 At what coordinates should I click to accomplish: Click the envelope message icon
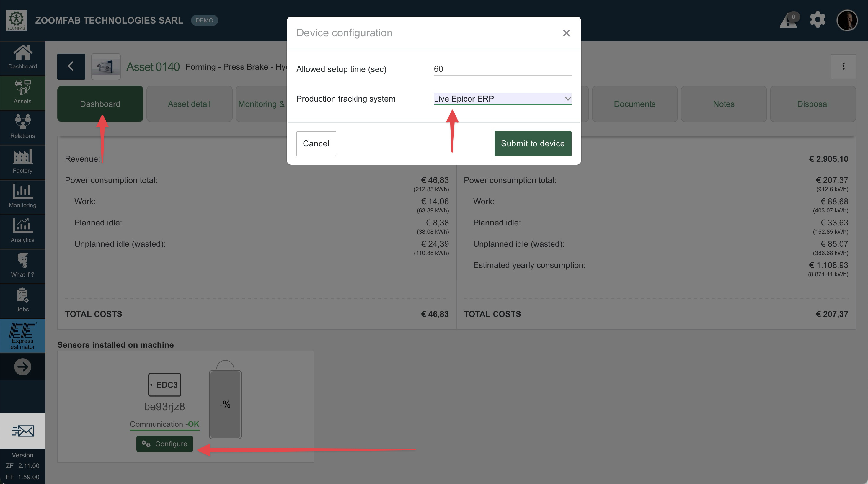22,431
